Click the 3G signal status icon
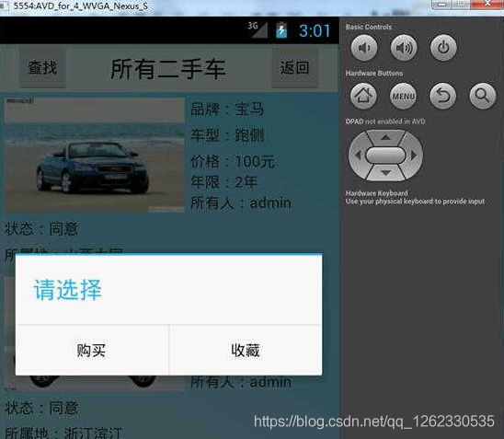Viewport: 504px width, 439px height. pyautogui.click(x=258, y=29)
